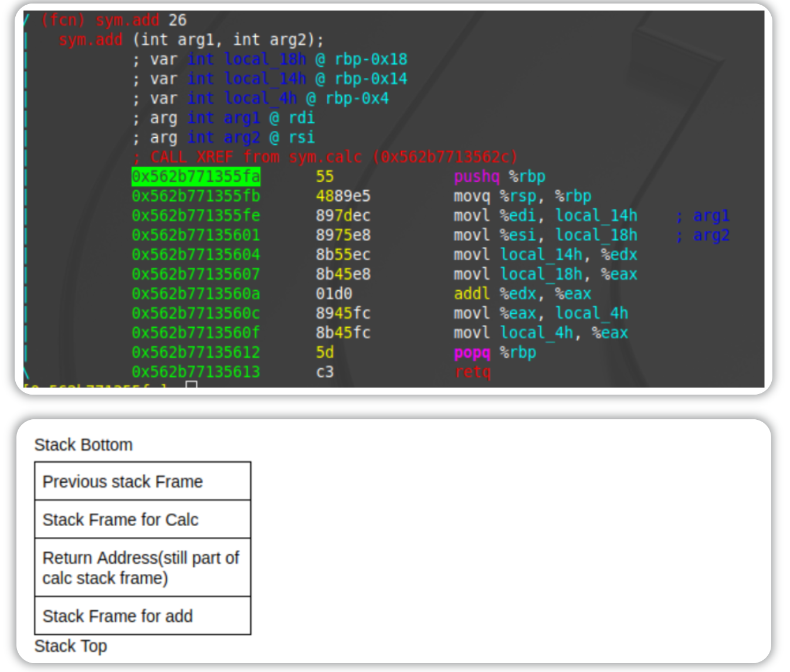This screenshot has width=790, height=672.
Task: Click the Return Address cell
Action: pos(143,568)
